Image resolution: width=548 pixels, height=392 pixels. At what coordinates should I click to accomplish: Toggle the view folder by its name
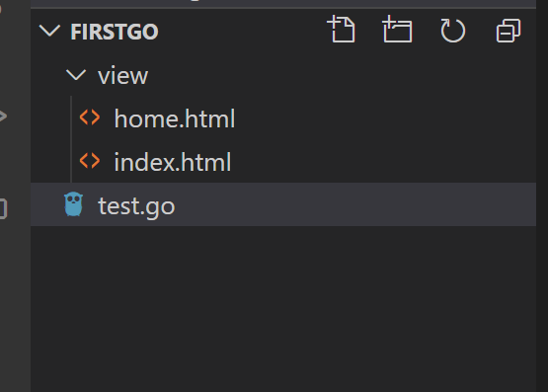[x=122, y=75]
